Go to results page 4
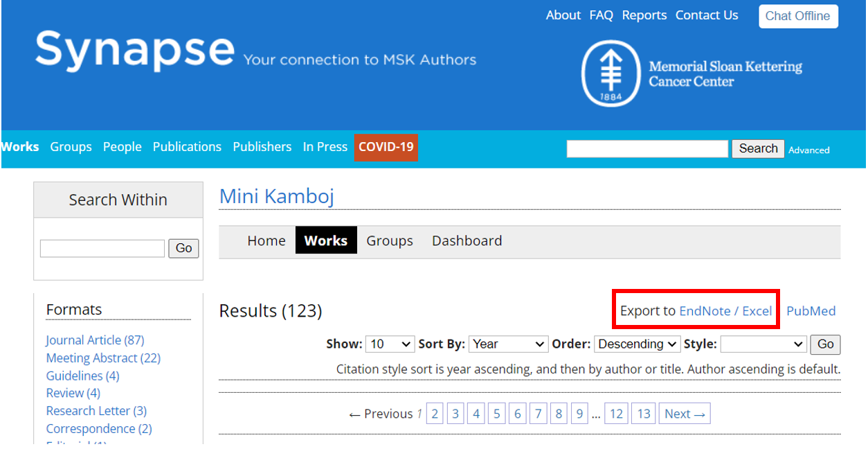The height and width of the screenshot is (458, 868). pyautogui.click(x=476, y=414)
